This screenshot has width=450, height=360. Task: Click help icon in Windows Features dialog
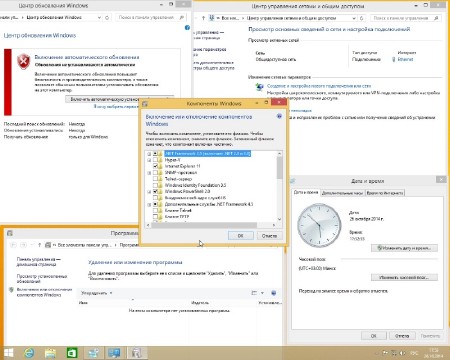[279, 116]
